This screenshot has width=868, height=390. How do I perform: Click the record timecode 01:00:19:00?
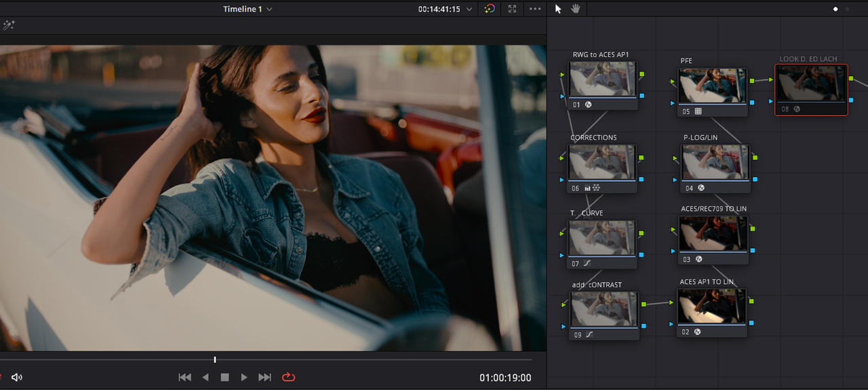coord(505,378)
